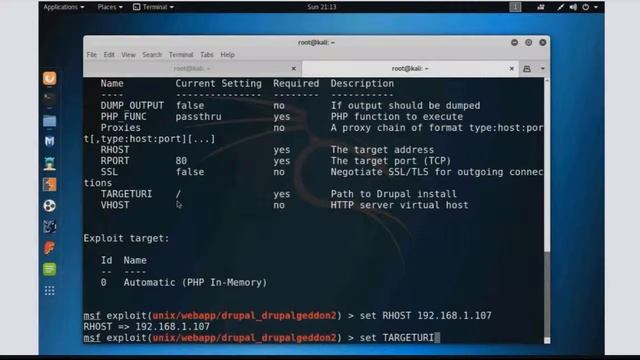Minimize the terminal window
The width and height of the screenshot is (640, 360).
(x=514, y=42)
